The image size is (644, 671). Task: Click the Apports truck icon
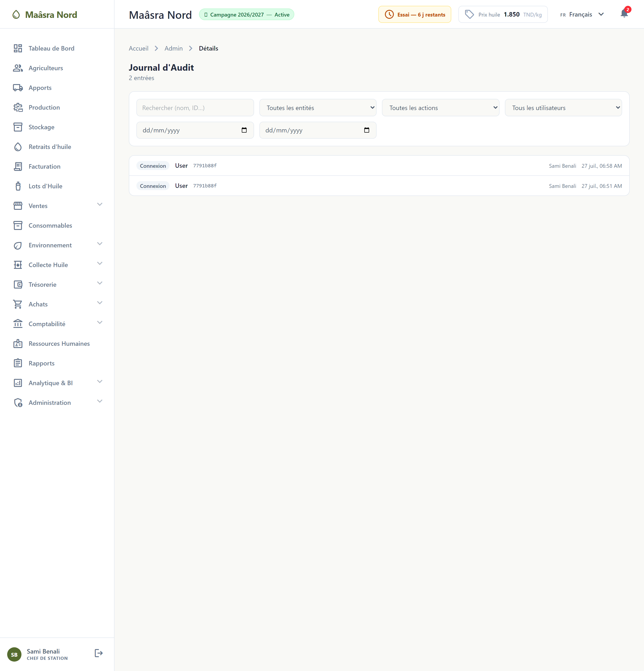coord(18,88)
